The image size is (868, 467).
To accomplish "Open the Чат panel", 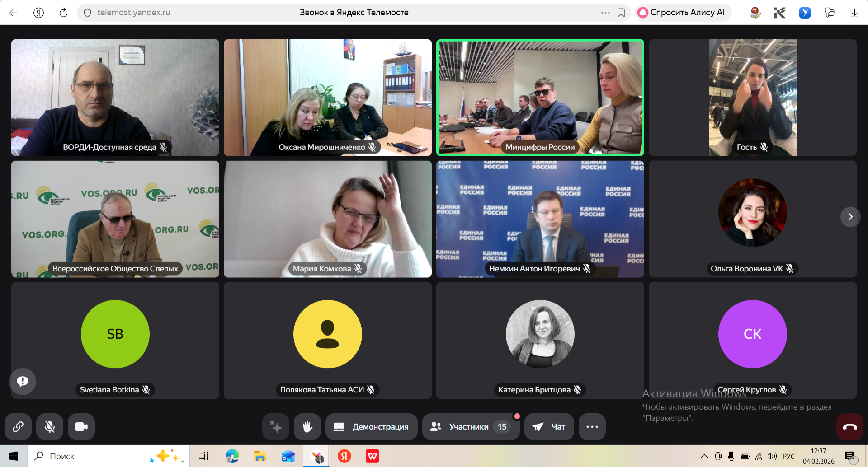I will (x=549, y=427).
